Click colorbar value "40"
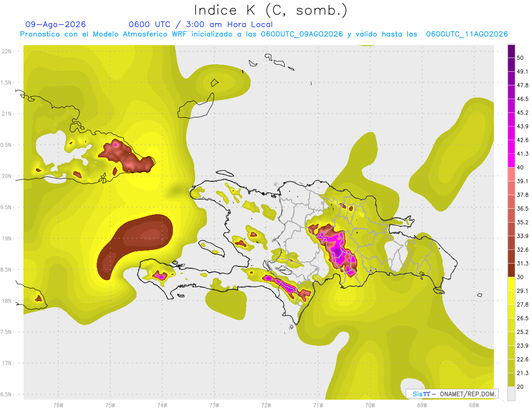Image resolution: width=532 pixels, height=411 pixels. (520, 168)
